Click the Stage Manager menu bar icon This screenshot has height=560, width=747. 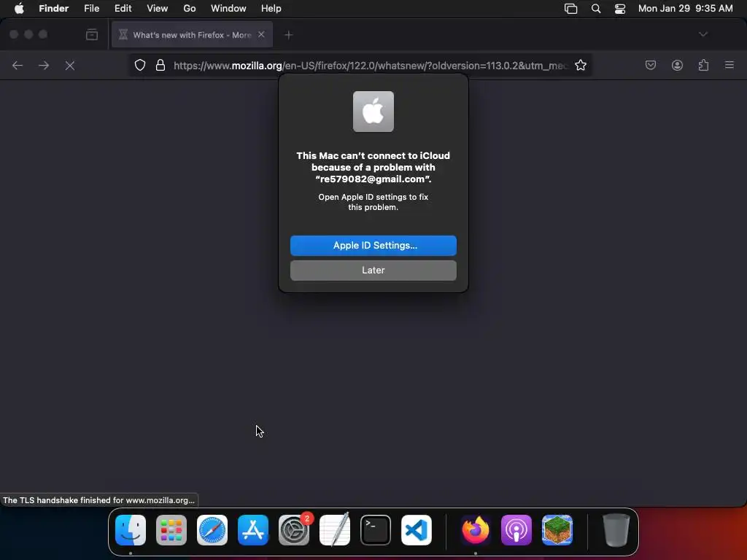[570, 9]
